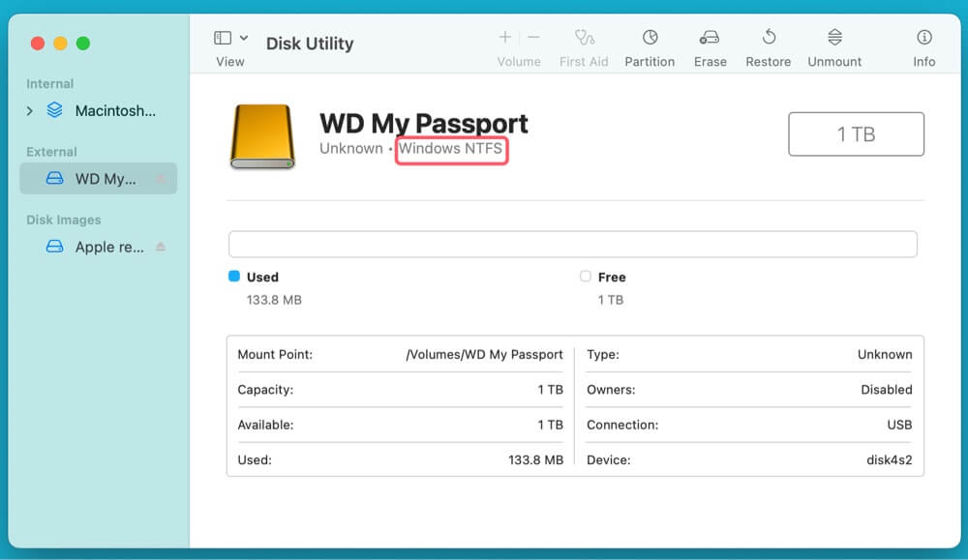The image size is (968, 560).
Task: Open the Partition tool
Action: tap(650, 38)
